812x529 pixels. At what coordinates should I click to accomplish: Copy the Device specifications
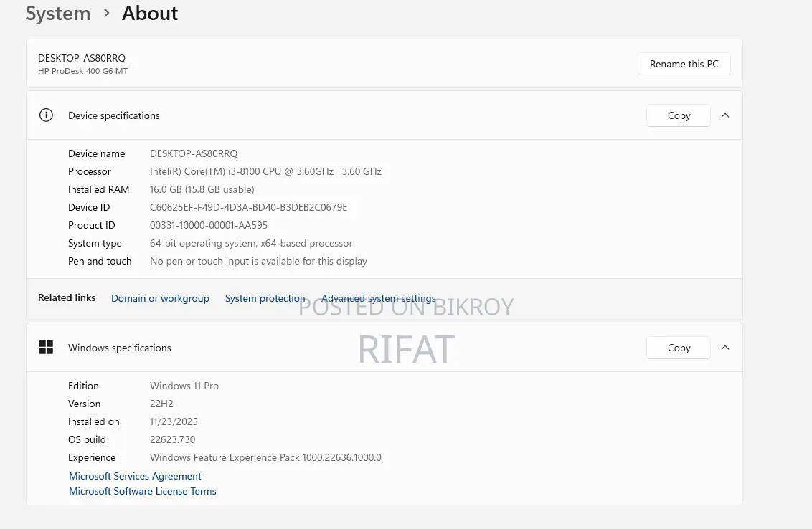pyautogui.click(x=679, y=115)
